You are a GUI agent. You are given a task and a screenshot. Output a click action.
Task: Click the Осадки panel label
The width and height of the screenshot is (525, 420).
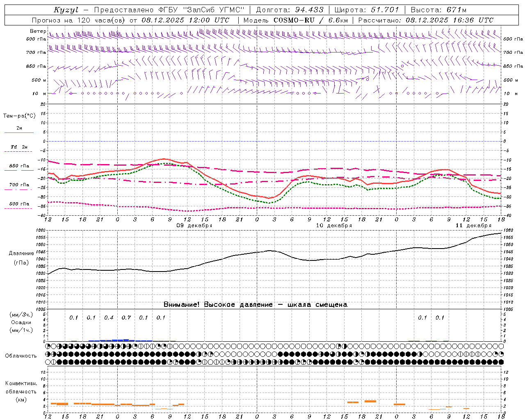tap(21, 322)
